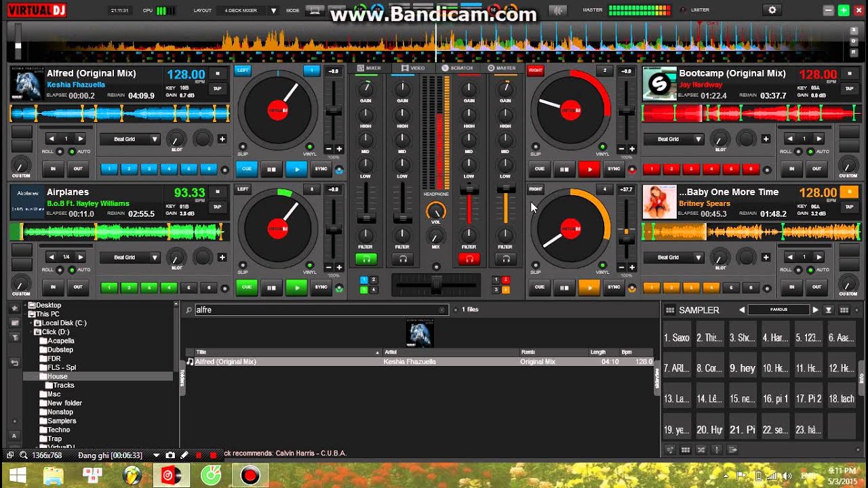Play the ...Baby One More Time deck
This screenshot has height=488, width=868.
[x=589, y=287]
